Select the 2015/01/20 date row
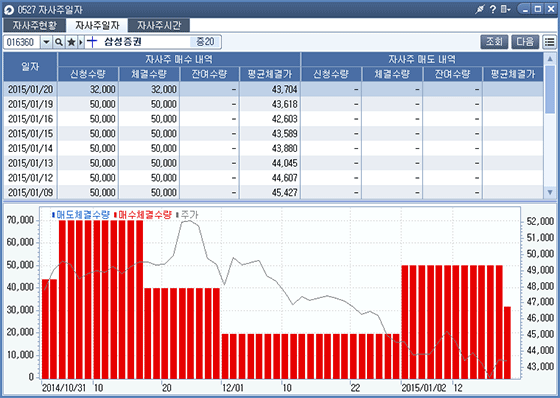The height and width of the screenshot is (398, 560). coord(274,89)
